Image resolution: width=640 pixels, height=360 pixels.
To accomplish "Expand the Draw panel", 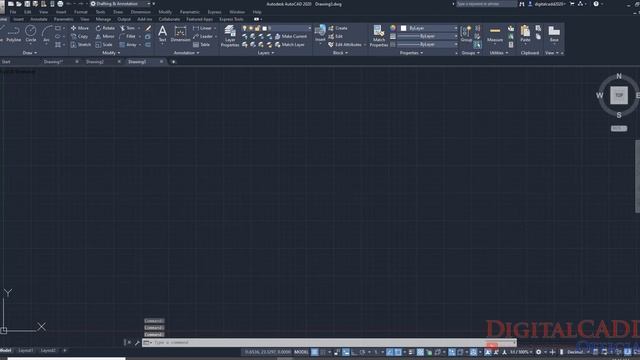I will [x=29, y=53].
